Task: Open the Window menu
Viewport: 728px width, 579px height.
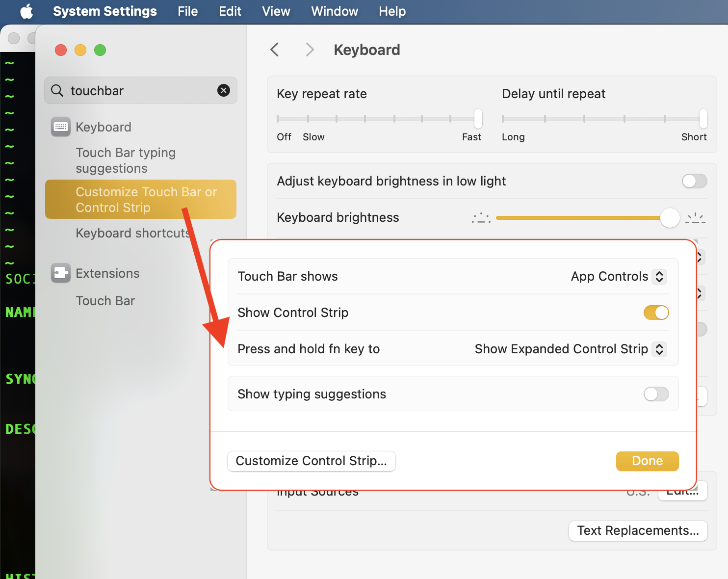Action: 334,11
